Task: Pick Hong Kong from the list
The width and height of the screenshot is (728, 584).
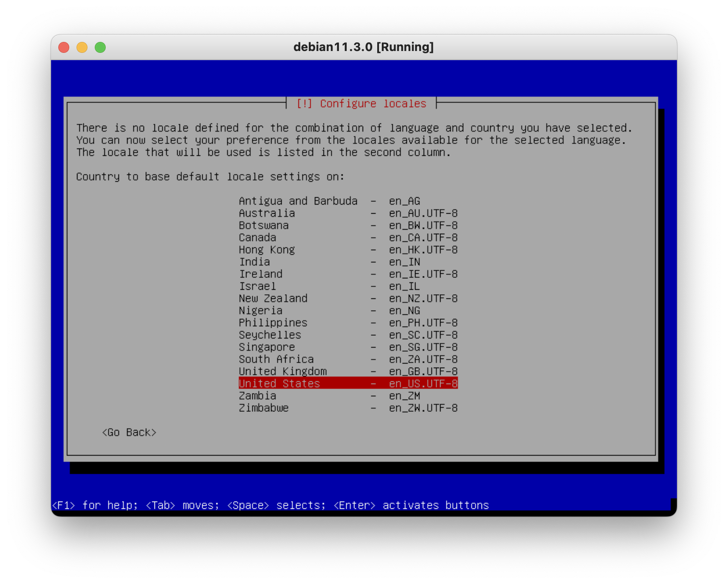Action: pos(348,250)
